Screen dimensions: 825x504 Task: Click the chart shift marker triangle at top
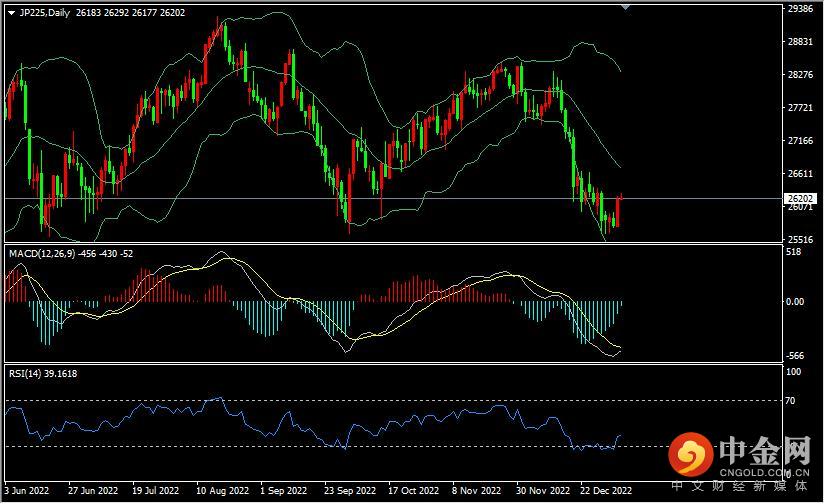point(626,8)
